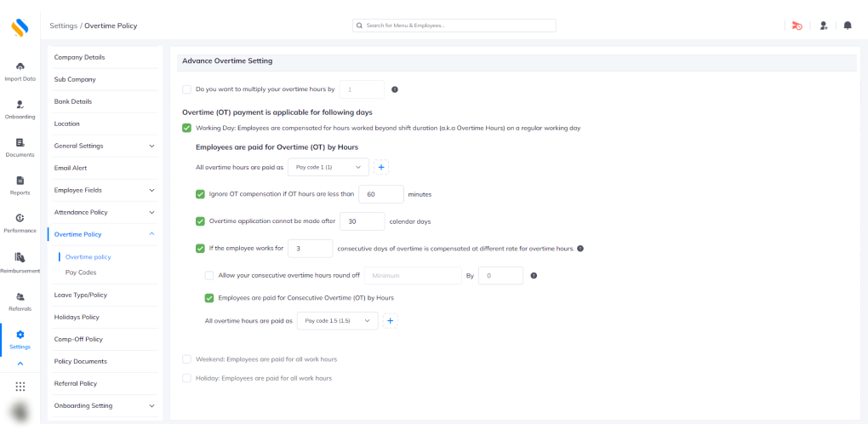Open the Pay code 1 (1) dropdown
This screenshot has height=436, width=868.
click(328, 168)
